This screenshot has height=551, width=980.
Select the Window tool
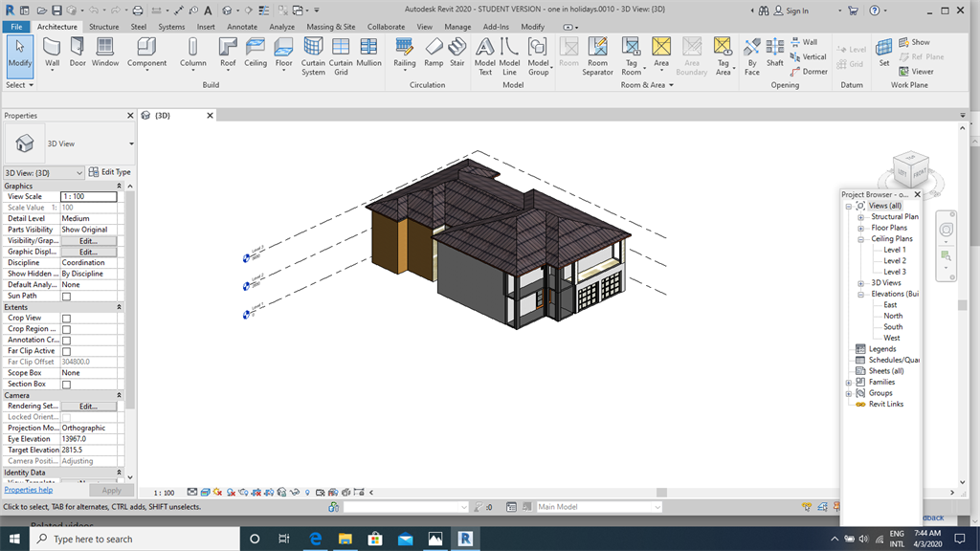(105, 52)
